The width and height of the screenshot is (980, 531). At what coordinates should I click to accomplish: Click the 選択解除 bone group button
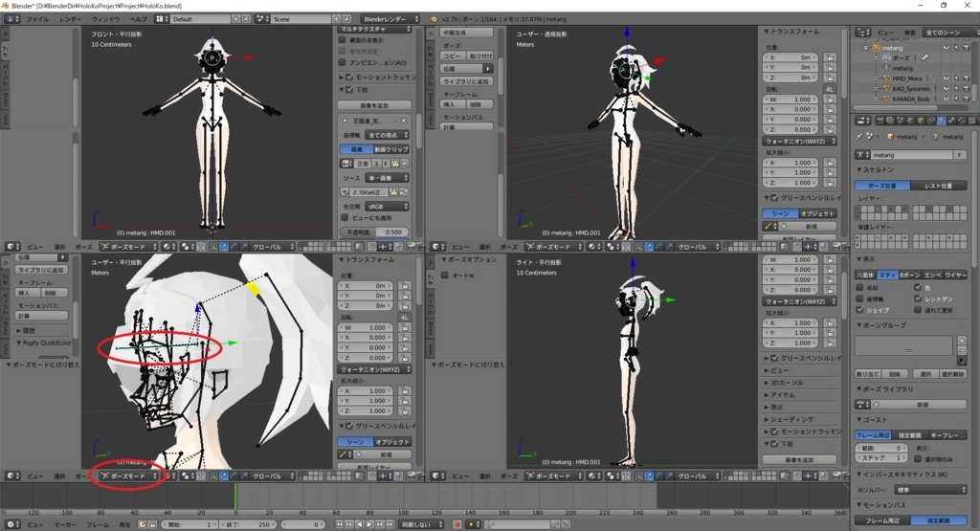pyautogui.click(x=952, y=374)
